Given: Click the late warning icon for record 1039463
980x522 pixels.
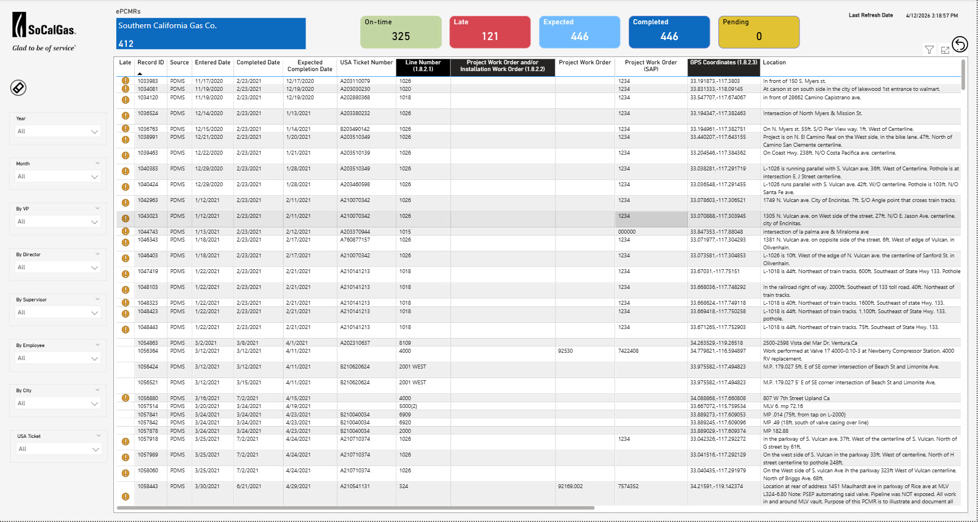Looking at the screenshot, I should pyautogui.click(x=125, y=155).
